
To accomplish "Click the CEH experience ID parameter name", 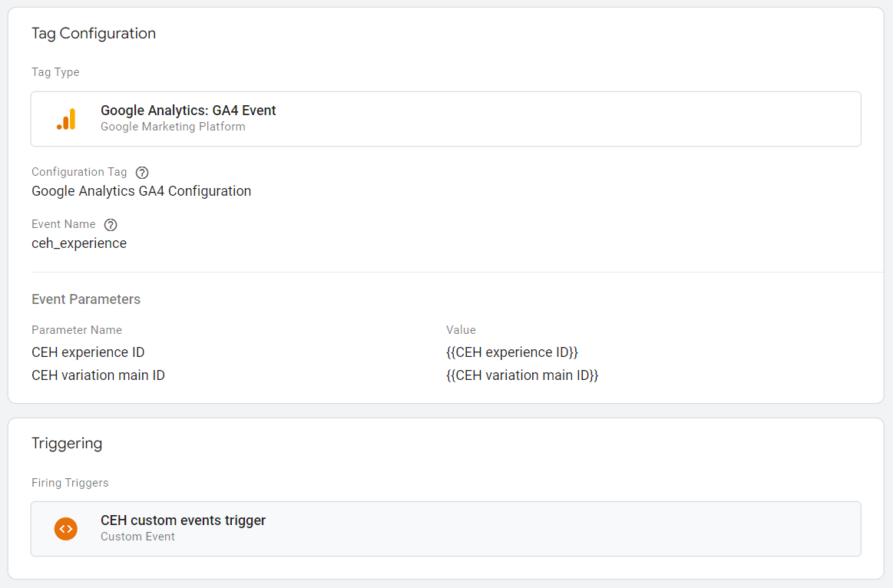I will coord(88,352).
